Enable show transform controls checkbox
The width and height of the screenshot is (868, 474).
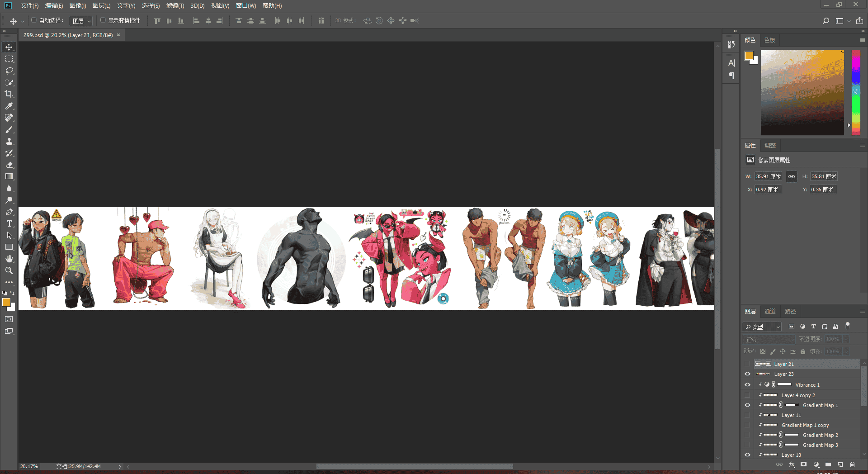pyautogui.click(x=103, y=20)
